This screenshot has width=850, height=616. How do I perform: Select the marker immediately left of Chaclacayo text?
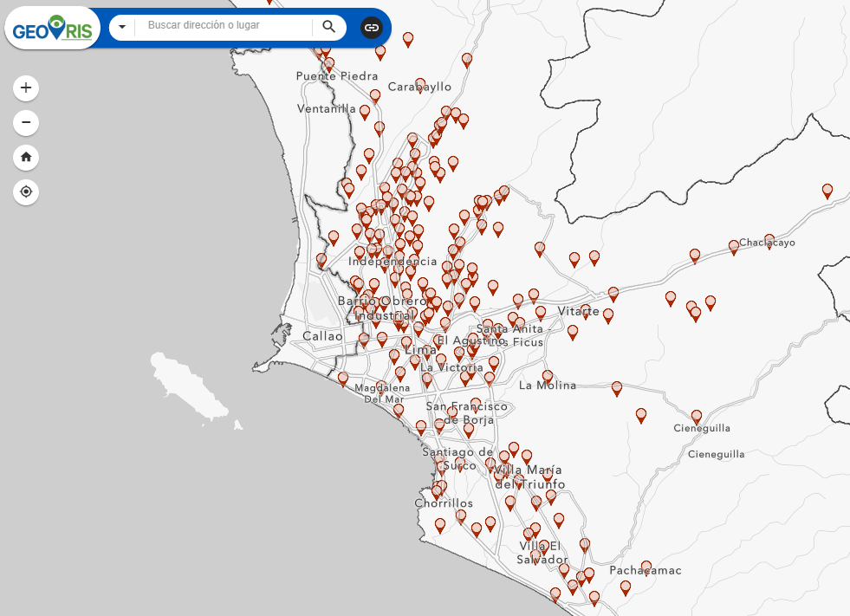(733, 247)
